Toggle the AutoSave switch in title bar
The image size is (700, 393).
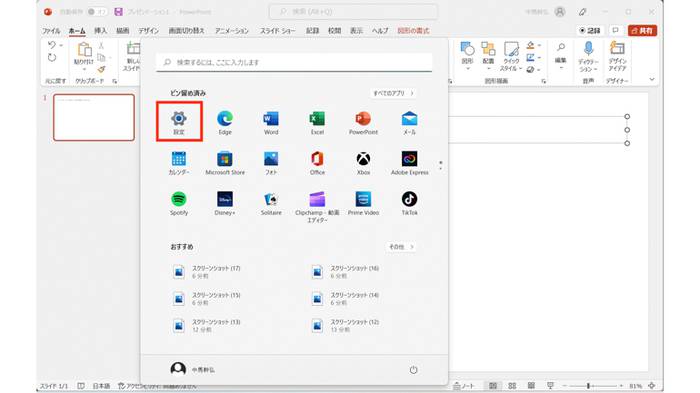pos(97,12)
